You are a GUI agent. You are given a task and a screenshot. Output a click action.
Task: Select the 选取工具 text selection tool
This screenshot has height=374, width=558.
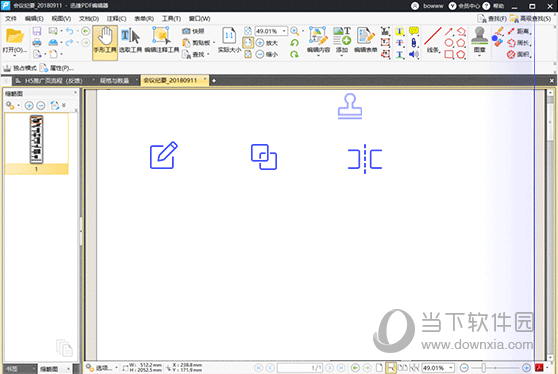click(131, 41)
